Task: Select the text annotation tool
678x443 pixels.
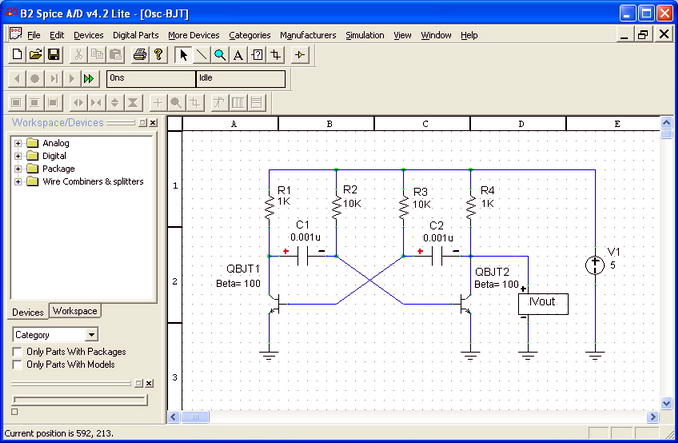Action: (238, 54)
